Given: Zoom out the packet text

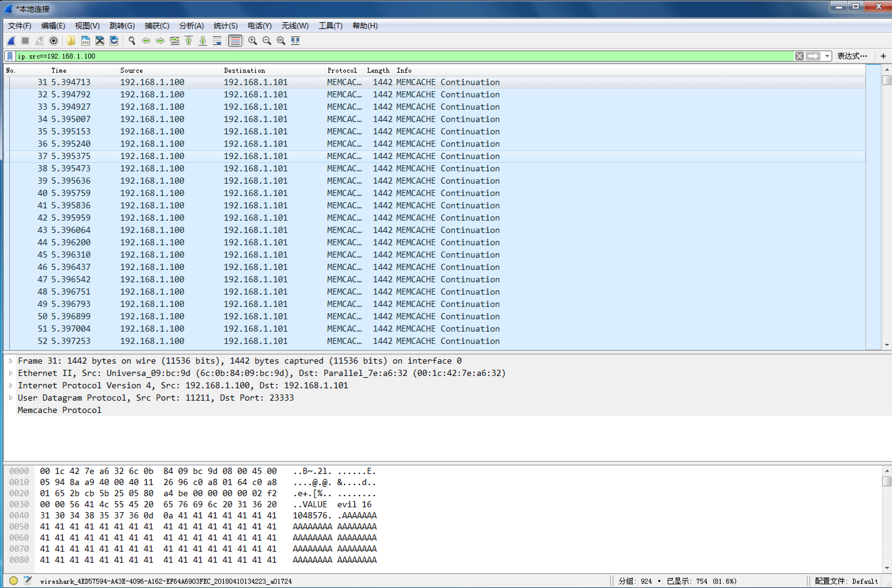Looking at the screenshot, I should pyautogui.click(x=267, y=41).
